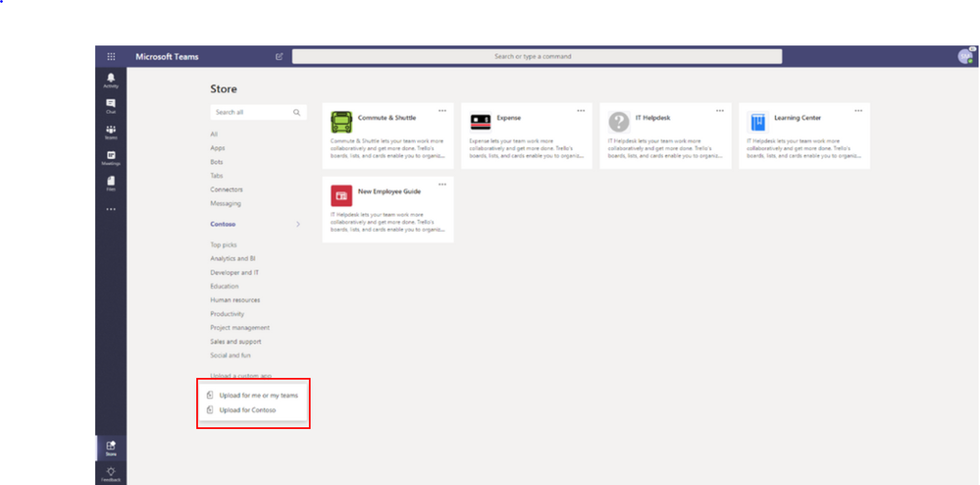Click the Expense app icon
The height and width of the screenshot is (485, 980).
tap(480, 122)
